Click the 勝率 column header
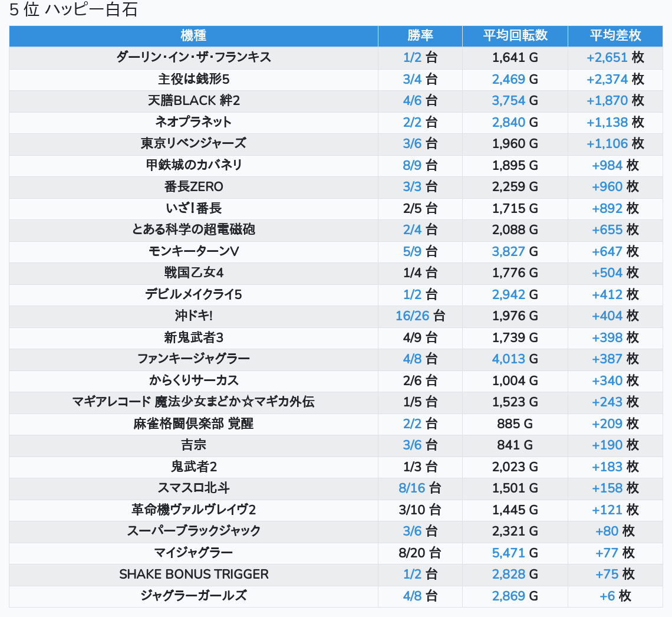 (420, 35)
